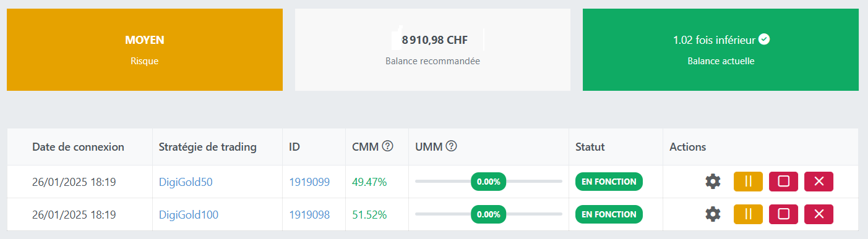868x239 pixels.
Task: Delete the DigiGold50 connection with X
Action: [819, 182]
